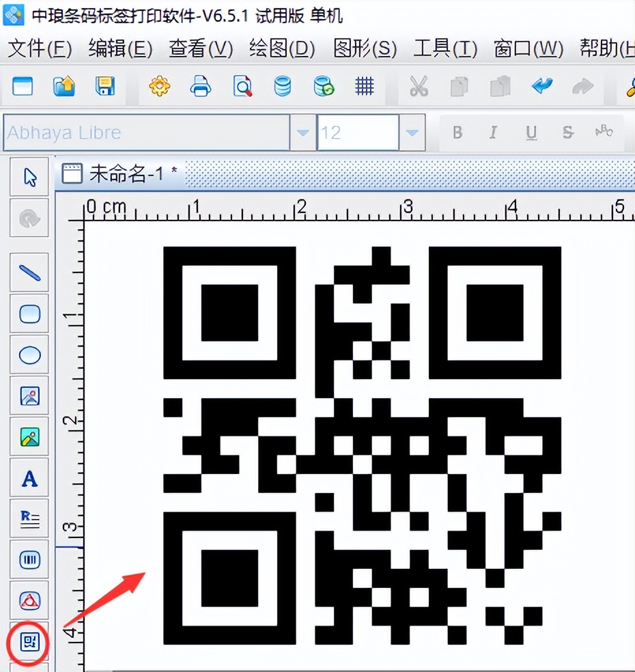Save the document with the floppy icon
This screenshot has height=672, width=635.
(x=105, y=86)
